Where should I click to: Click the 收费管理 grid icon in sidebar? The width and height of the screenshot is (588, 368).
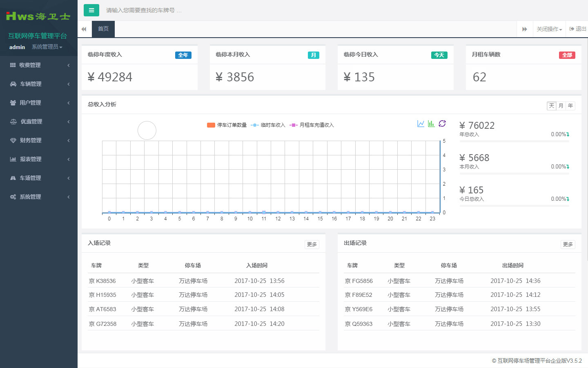click(13, 65)
